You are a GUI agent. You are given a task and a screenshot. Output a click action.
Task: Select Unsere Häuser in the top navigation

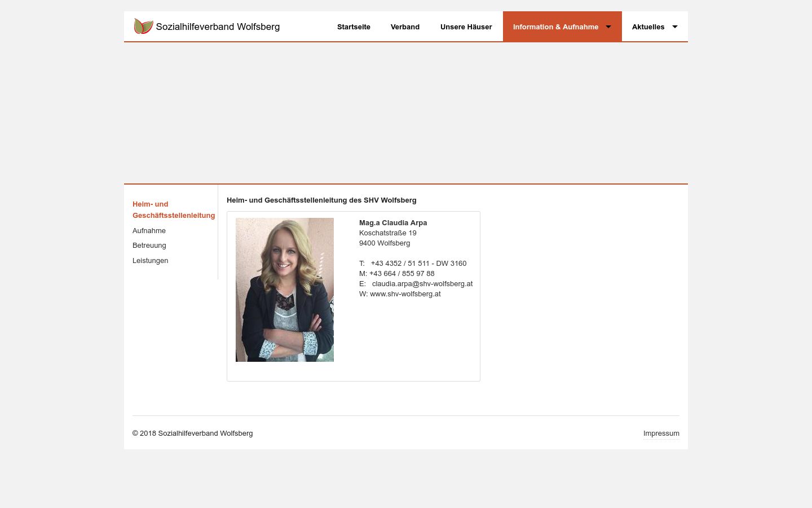tap(466, 27)
